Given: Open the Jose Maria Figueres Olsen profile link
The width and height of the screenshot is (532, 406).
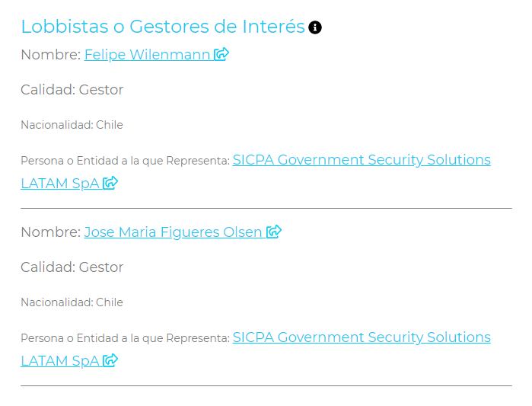Looking at the screenshot, I should tap(173, 232).
